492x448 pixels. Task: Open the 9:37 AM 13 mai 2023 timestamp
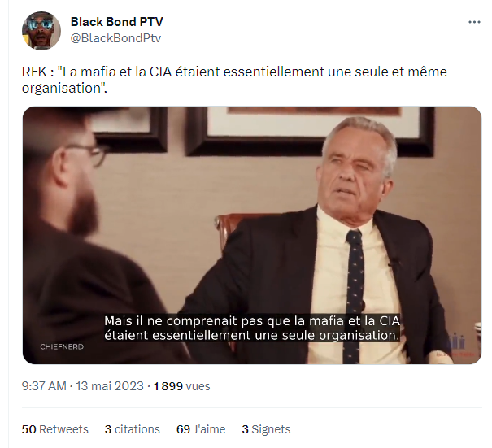point(82,386)
